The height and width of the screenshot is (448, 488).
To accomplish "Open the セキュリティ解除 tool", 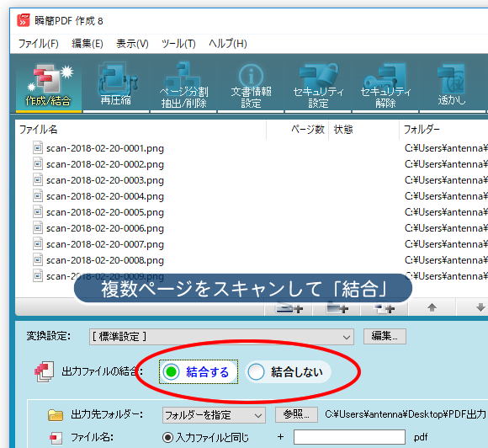I will tap(385, 85).
